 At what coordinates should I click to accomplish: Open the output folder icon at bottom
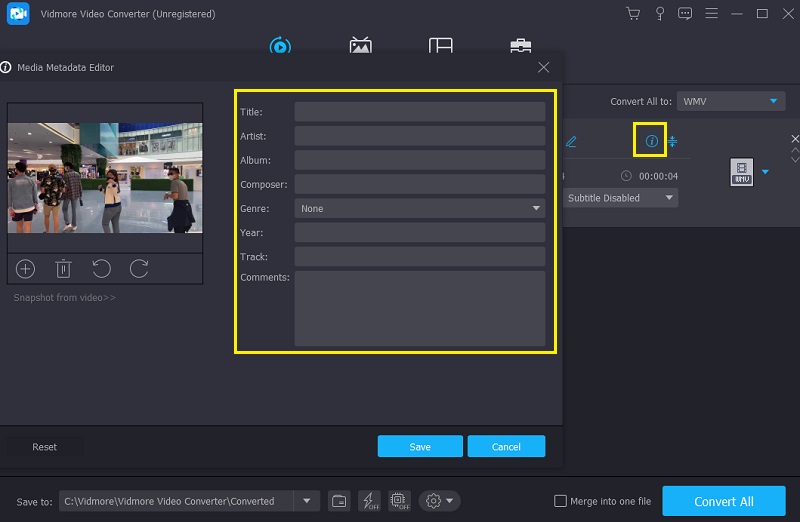(339, 501)
